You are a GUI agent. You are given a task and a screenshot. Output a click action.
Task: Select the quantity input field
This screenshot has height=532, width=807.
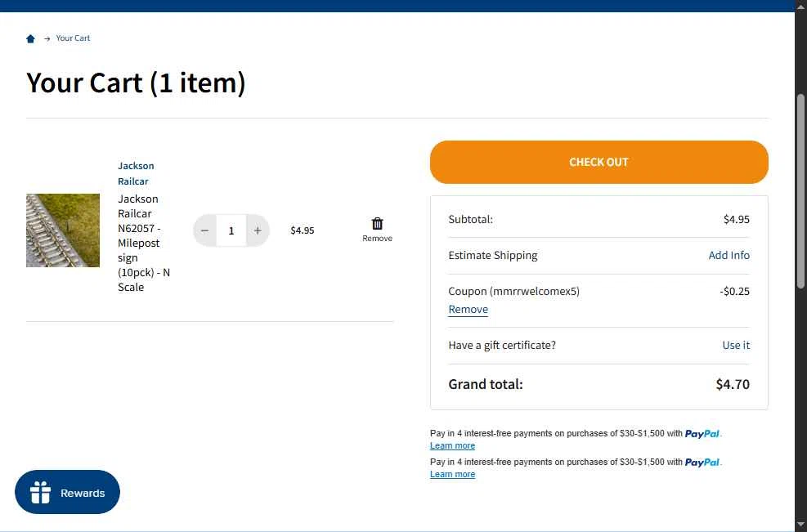point(231,230)
